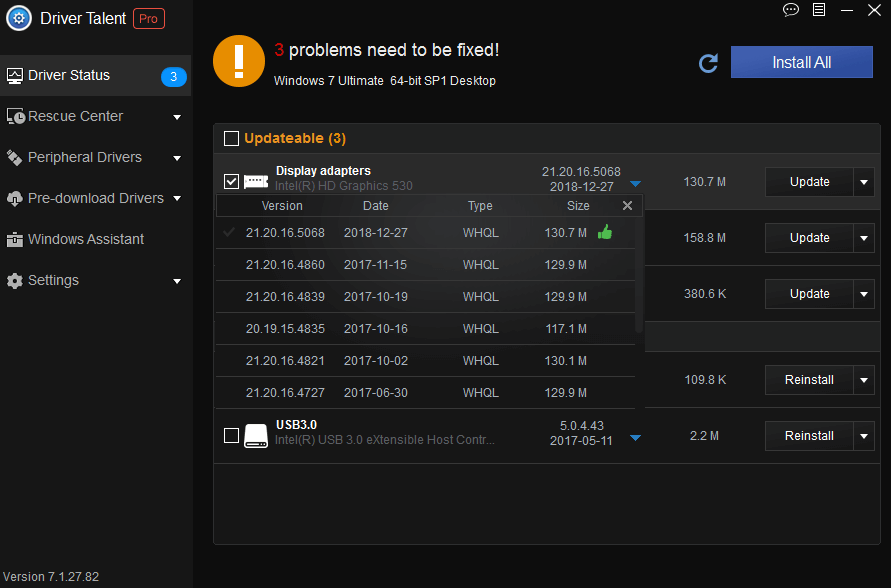Click the Display adapters card icon
Viewport: 891px width, 588px height.
256,182
